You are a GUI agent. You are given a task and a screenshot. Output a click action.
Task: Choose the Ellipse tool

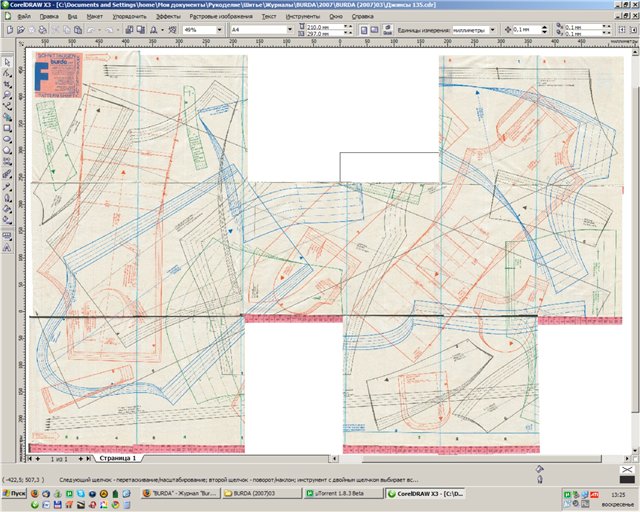click(x=7, y=139)
